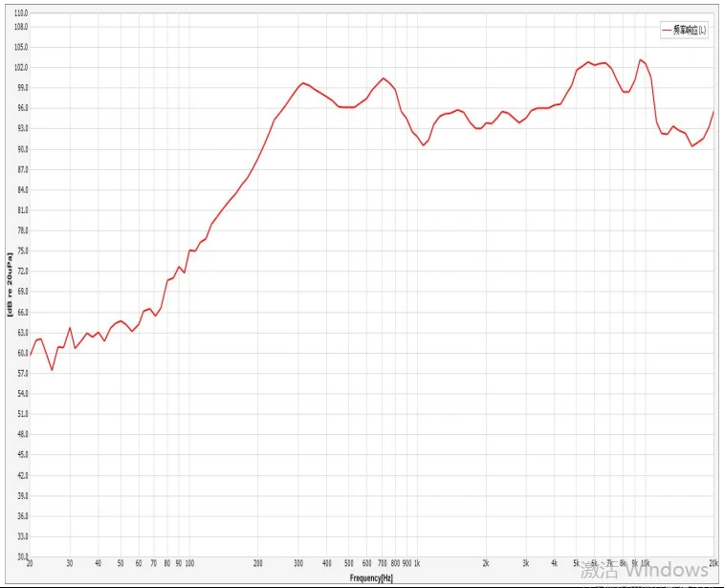The image size is (724, 588).
Task: Select the 93.0 y-axis tick label
Action: coord(23,128)
